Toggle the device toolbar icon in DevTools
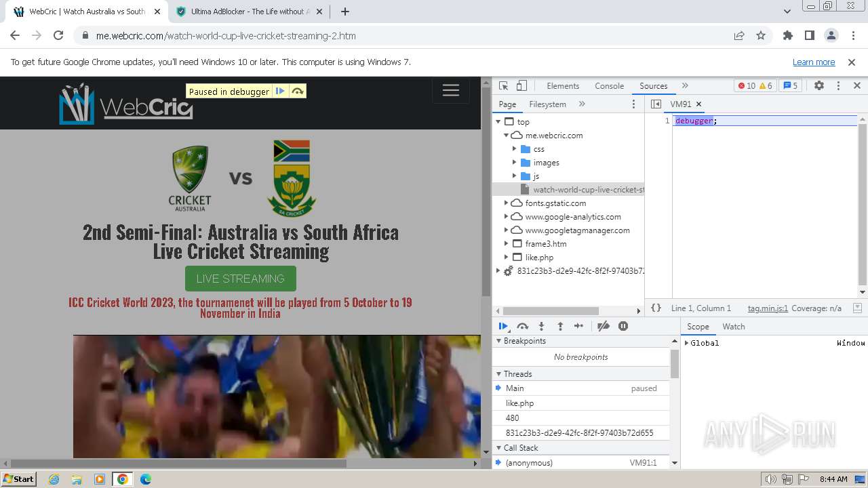The image size is (868, 488). pos(521,86)
